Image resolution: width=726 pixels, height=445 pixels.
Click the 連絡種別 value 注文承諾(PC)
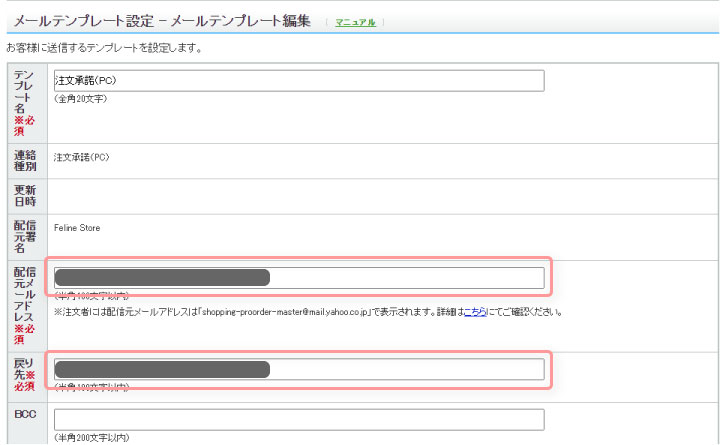(x=81, y=157)
